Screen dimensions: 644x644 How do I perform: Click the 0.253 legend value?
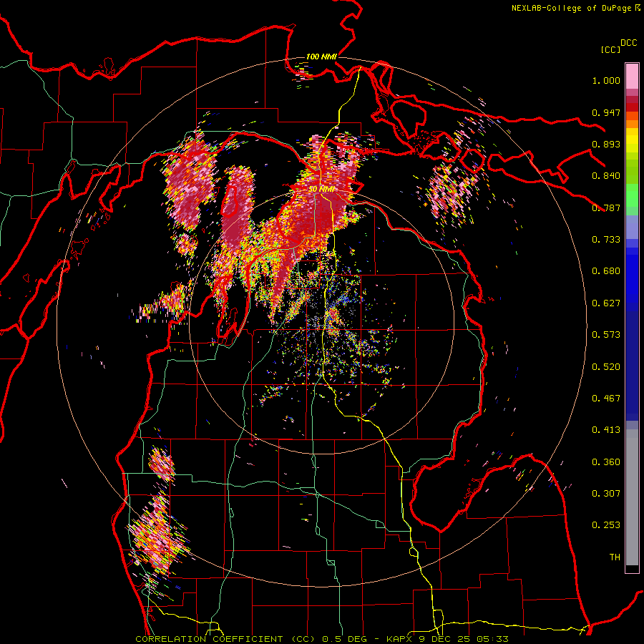pyautogui.click(x=606, y=525)
